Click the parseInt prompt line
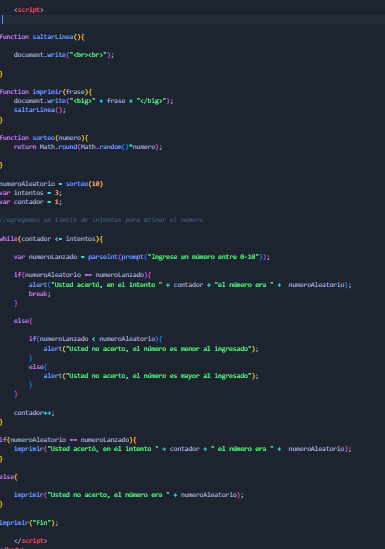The image size is (385, 549). (142, 257)
